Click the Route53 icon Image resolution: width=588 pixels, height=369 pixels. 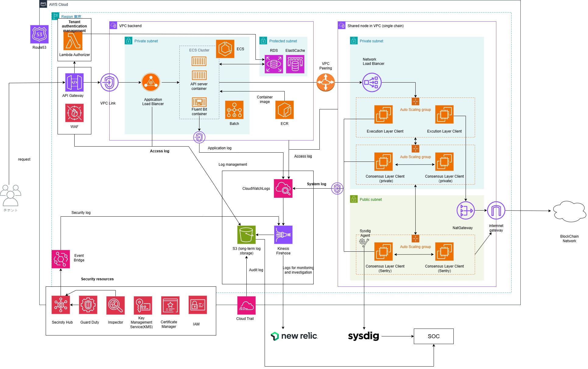point(39,34)
